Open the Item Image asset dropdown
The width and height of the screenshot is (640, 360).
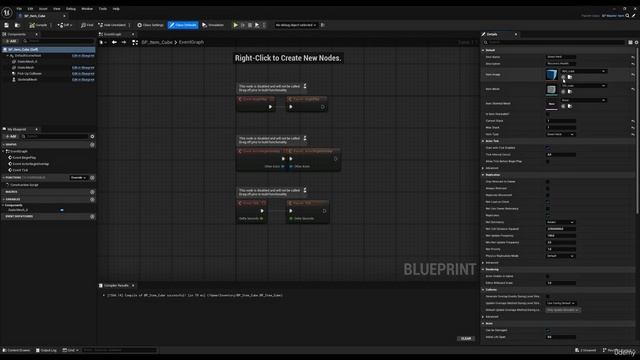[584, 71]
